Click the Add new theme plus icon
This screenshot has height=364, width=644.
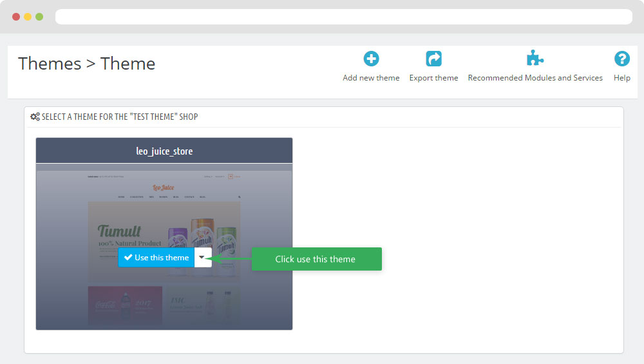tap(371, 59)
